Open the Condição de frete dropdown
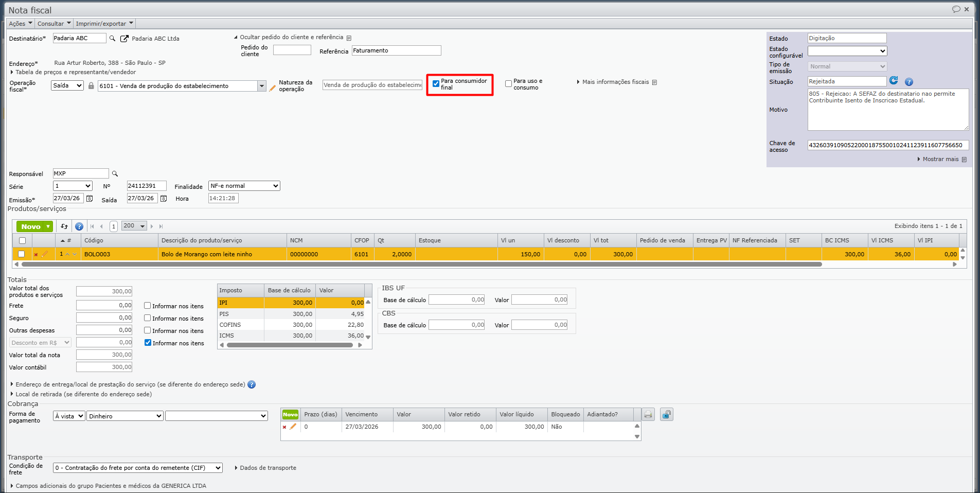980x493 pixels. 137,468
